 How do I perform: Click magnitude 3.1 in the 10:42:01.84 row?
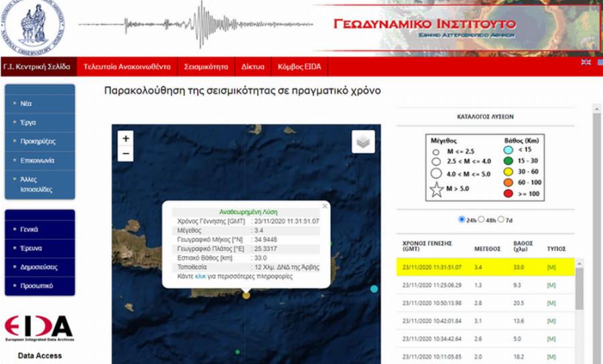coord(478,321)
